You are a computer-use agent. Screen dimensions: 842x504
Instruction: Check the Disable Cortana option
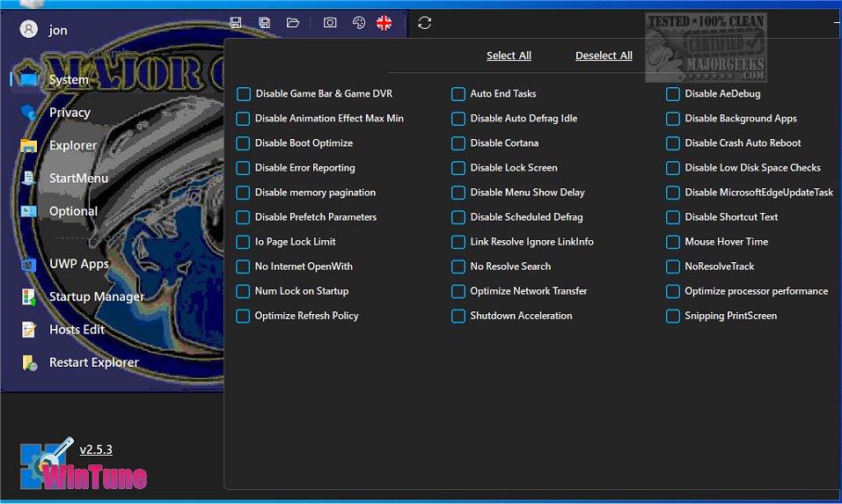[458, 143]
